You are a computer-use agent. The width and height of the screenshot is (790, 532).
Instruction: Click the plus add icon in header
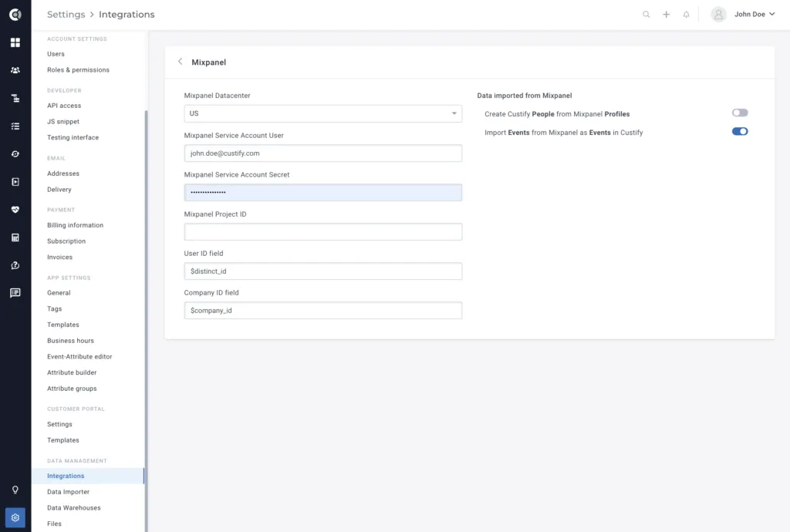pos(666,15)
